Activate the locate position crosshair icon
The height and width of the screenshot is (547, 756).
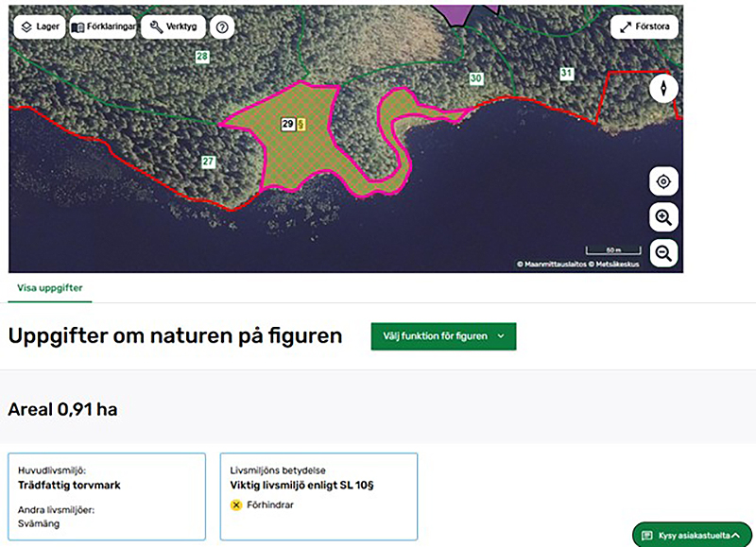pyautogui.click(x=663, y=180)
